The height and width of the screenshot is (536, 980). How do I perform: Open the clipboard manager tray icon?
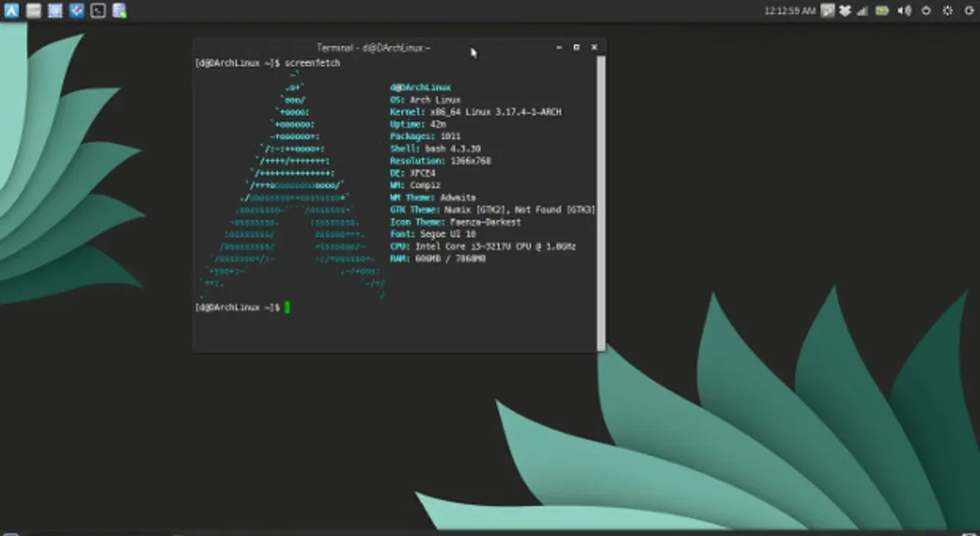(828, 11)
